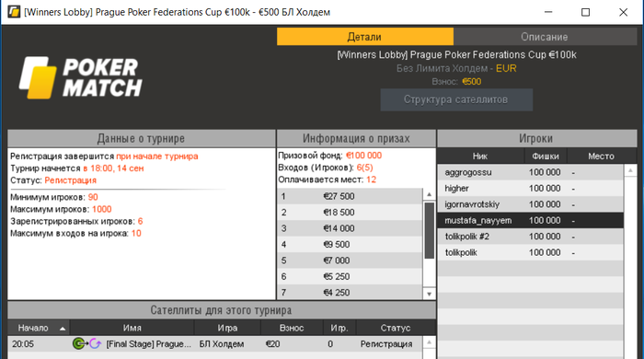Click the prize list scrollbar thumb
Image resolution: width=644 pixels, height=359 pixels.
(x=430, y=230)
